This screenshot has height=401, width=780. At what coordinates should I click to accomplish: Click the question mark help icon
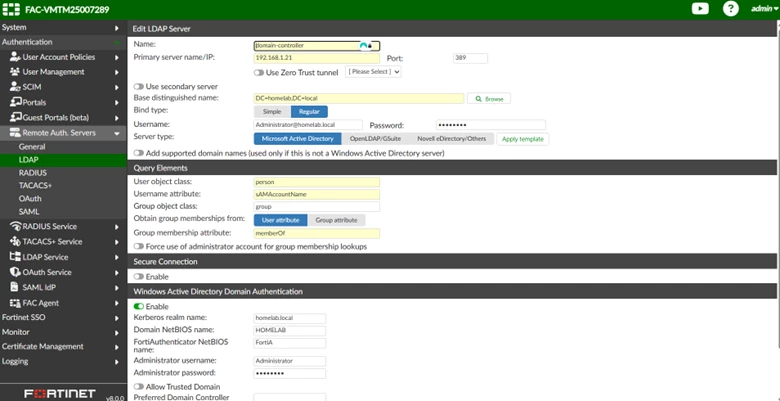coord(730,8)
